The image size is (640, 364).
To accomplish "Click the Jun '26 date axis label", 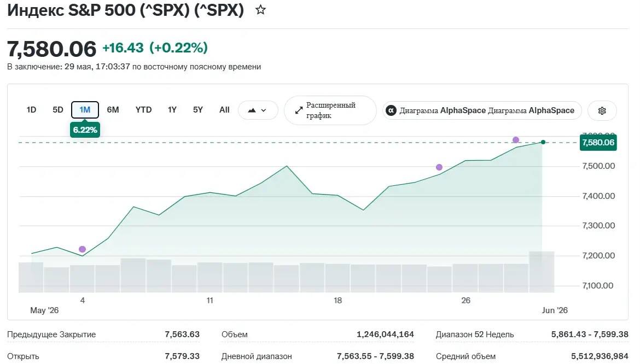I will tap(555, 310).
